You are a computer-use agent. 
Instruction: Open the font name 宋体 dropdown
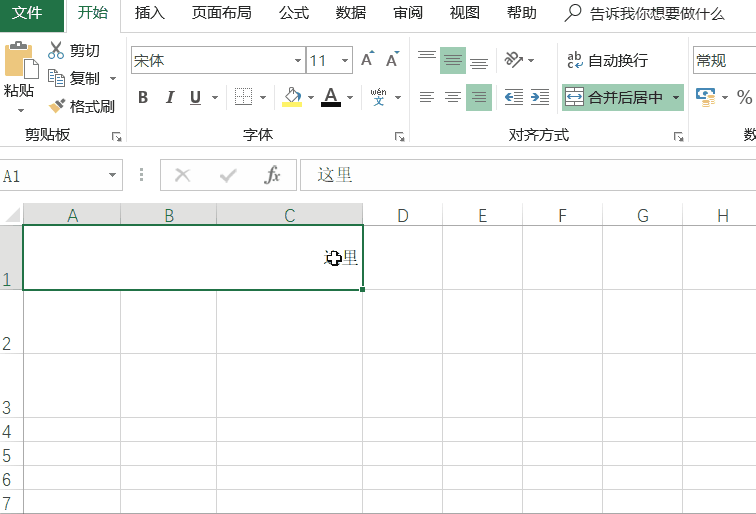(x=298, y=60)
